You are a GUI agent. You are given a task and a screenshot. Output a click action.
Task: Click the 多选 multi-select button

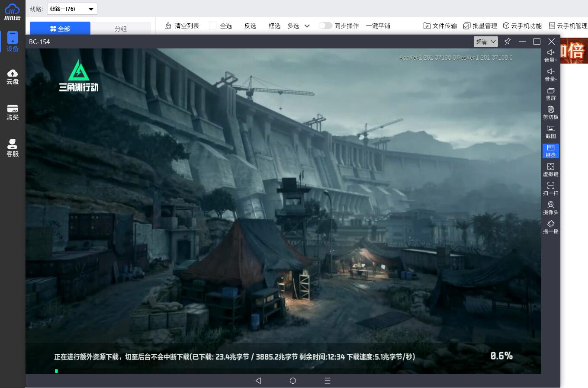(293, 26)
